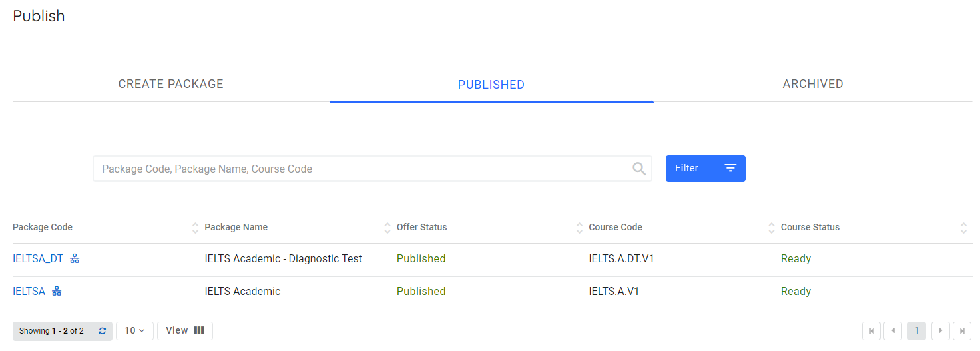The height and width of the screenshot is (351, 980).
Task: Go to the next page arrow
Action: [x=940, y=331]
